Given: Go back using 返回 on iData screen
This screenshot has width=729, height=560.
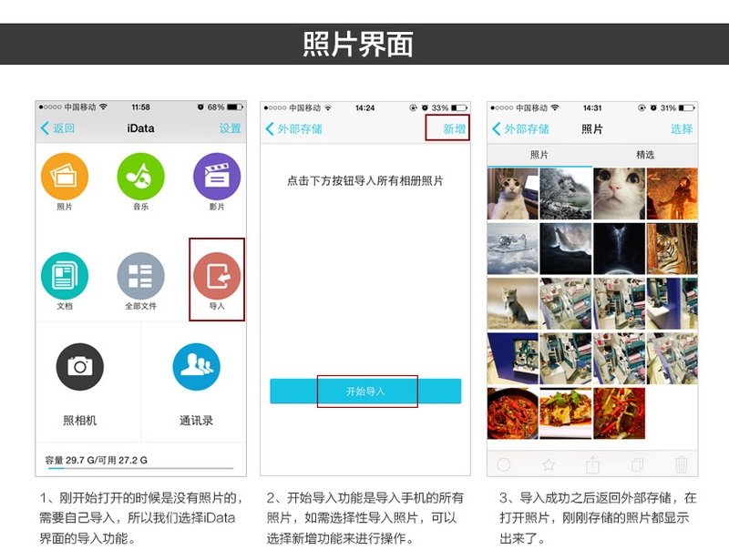Looking at the screenshot, I should [x=58, y=128].
